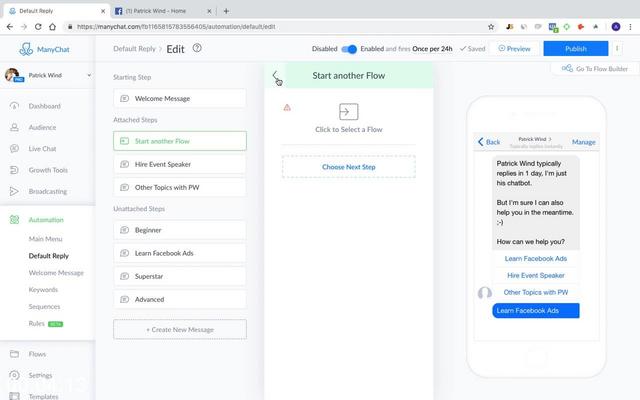Select the Advanced unattached step

point(180,299)
